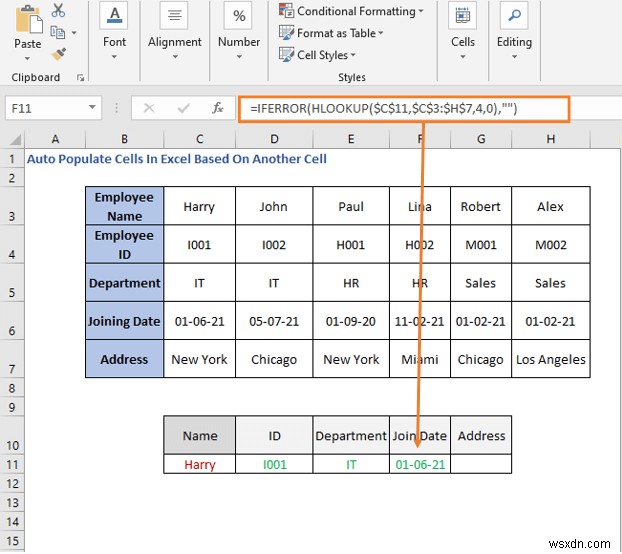Select the '01-09-20' cell

tap(351, 321)
